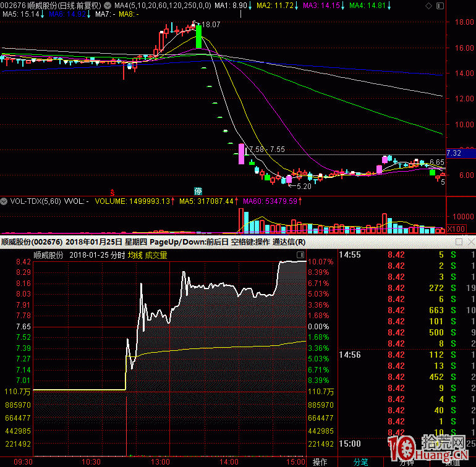
Task: Close the intraday 顺威股份 popup window
Action: 471,242
